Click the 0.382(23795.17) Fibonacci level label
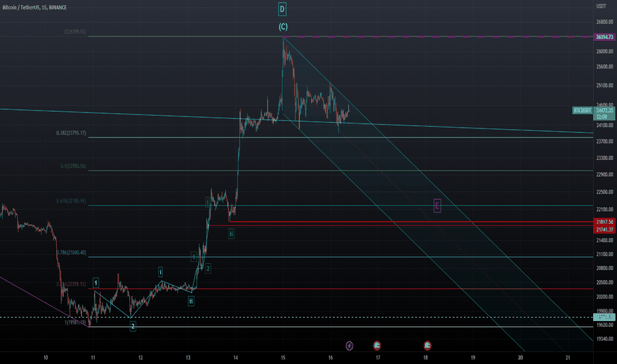The image size is (617, 364). point(71,133)
